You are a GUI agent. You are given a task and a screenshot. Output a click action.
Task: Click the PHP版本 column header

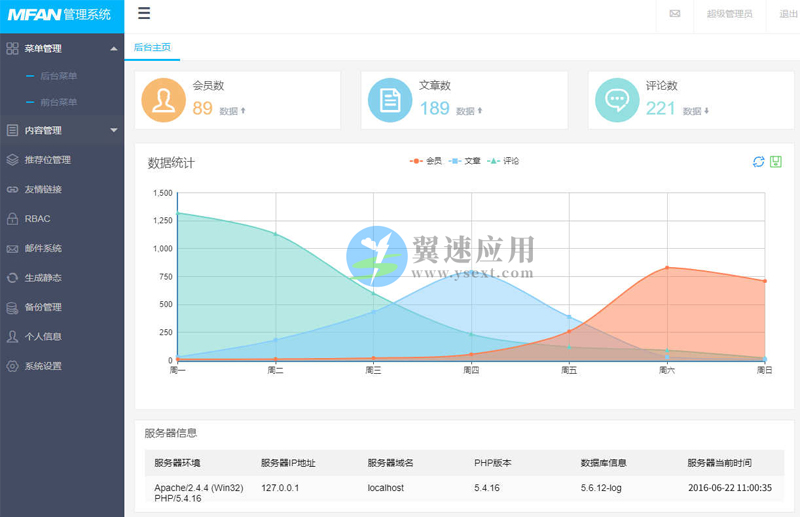point(492,463)
